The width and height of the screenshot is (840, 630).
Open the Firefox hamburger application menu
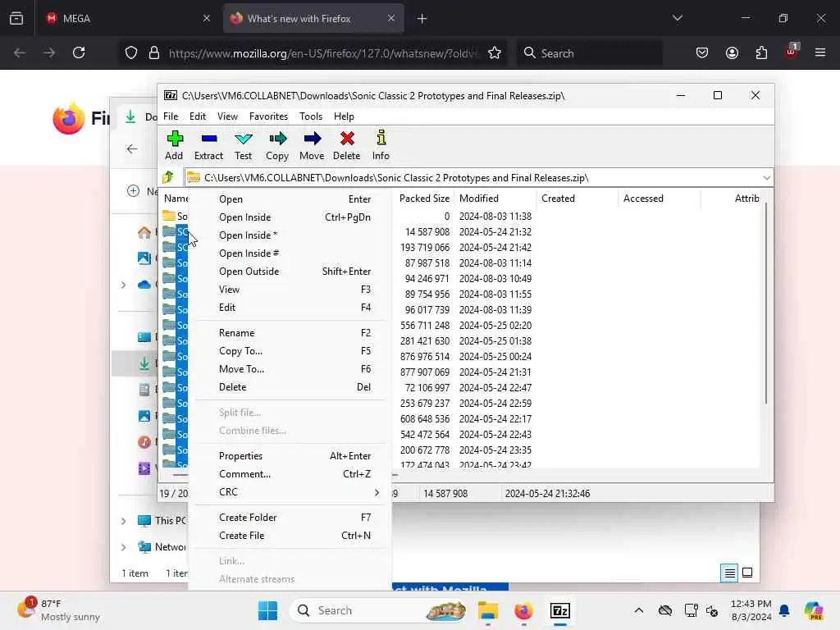click(820, 52)
